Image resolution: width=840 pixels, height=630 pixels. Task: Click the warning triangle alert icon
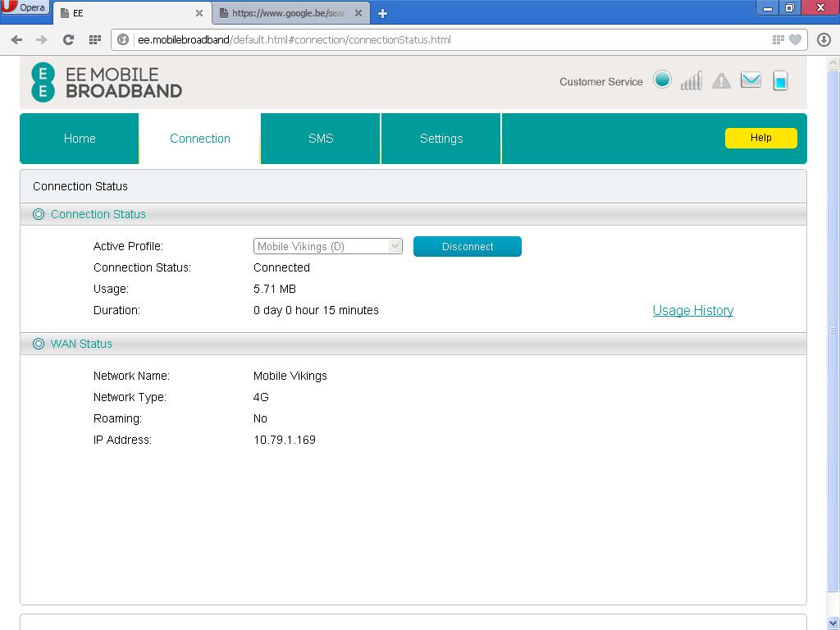tap(721, 80)
